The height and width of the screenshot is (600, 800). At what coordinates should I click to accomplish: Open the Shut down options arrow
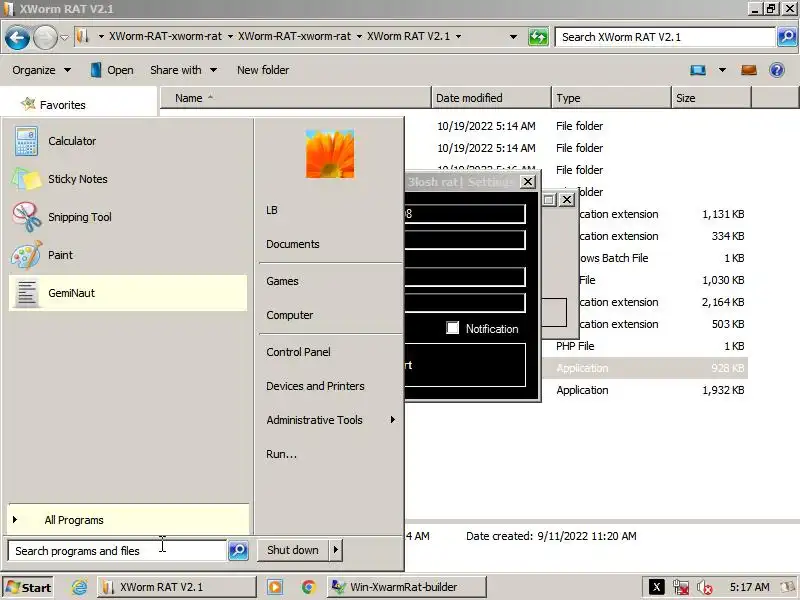(x=336, y=550)
